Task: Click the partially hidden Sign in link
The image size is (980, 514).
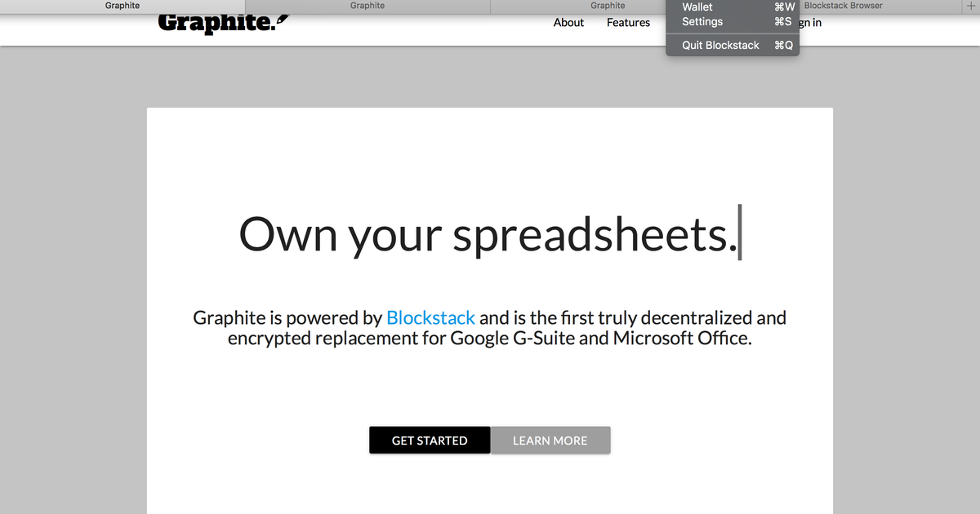Action: [x=810, y=23]
